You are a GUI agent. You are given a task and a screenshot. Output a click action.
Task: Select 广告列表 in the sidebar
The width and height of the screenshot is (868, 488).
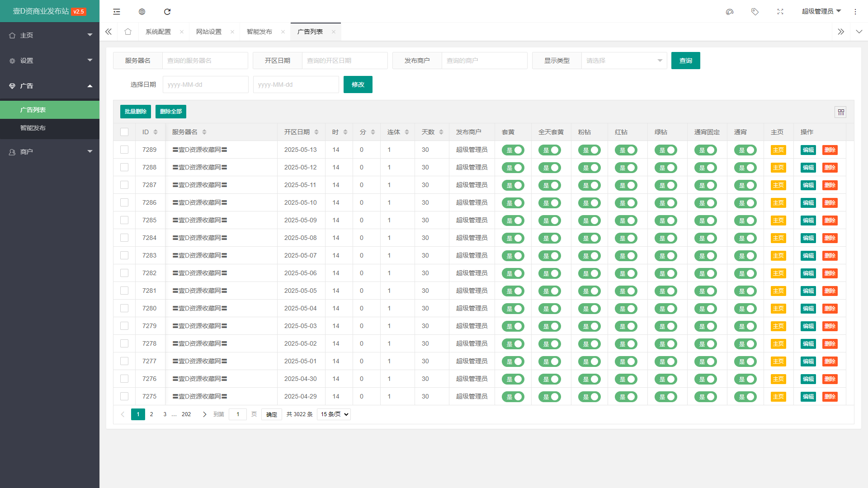[x=50, y=110]
